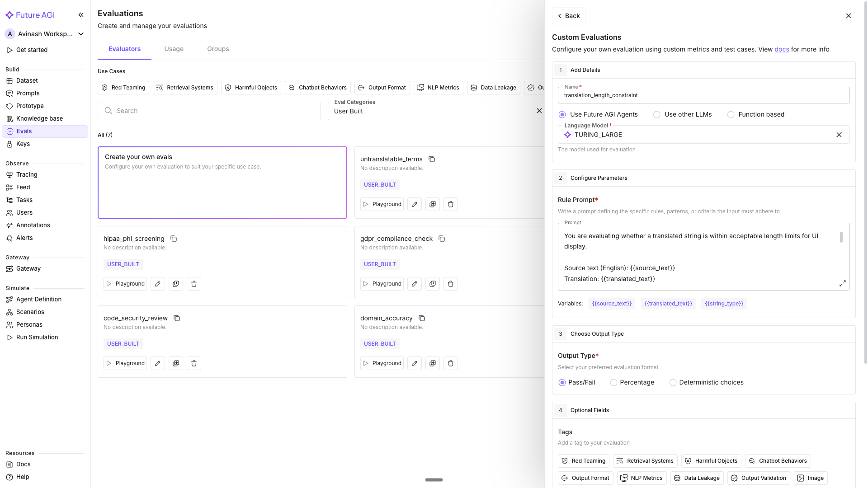The height and width of the screenshot is (488, 868).
Task: Copy the untranslatable_terms eval name
Action: coord(432,159)
